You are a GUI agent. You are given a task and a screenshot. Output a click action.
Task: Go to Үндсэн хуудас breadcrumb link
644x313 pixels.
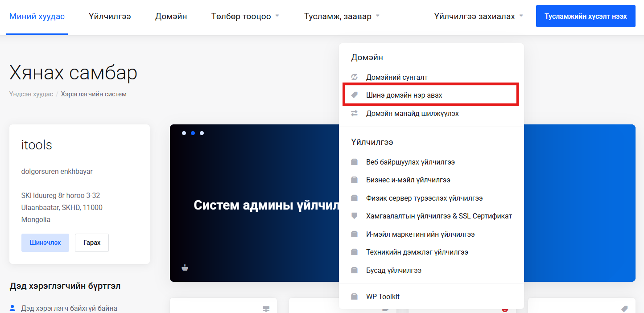click(31, 94)
